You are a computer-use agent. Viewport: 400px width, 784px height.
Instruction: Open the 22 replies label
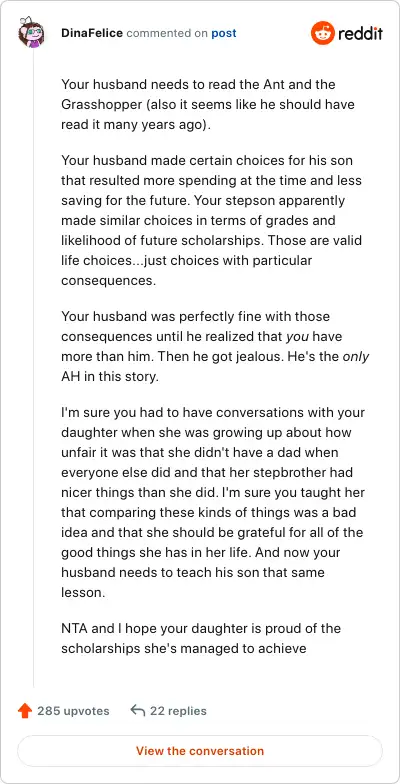(x=178, y=710)
